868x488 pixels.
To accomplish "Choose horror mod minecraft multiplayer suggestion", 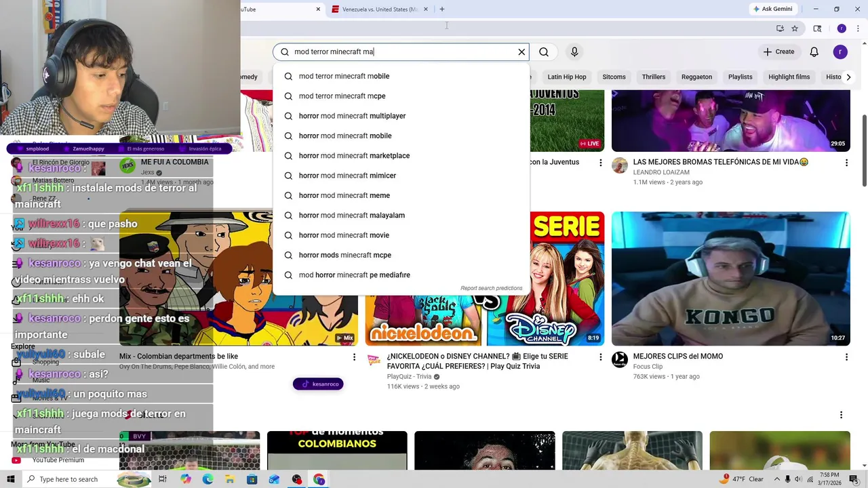I will coord(401,116).
